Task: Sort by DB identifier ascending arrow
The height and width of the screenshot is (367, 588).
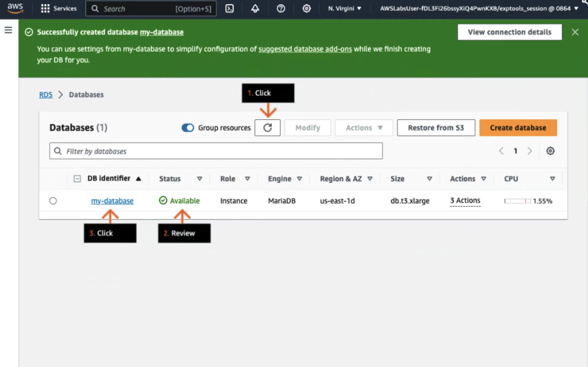Action: tap(139, 179)
